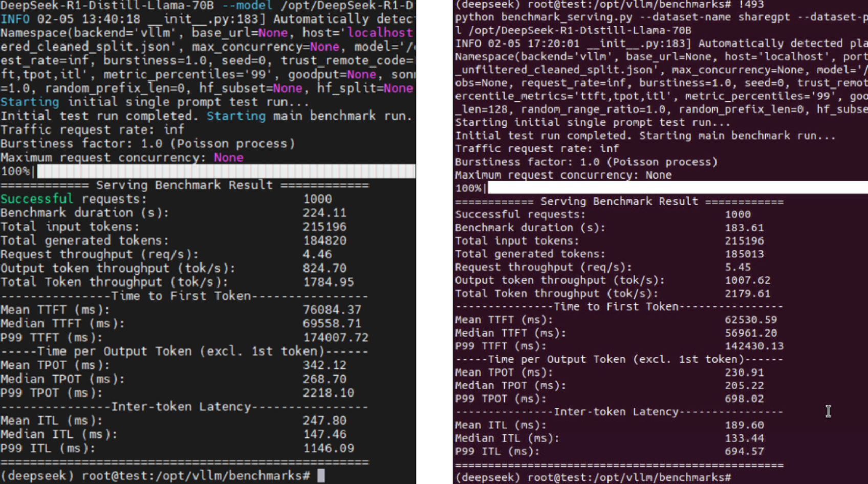
Task: Click the "python benchmark_serving.py" command text
Action: coord(543,17)
